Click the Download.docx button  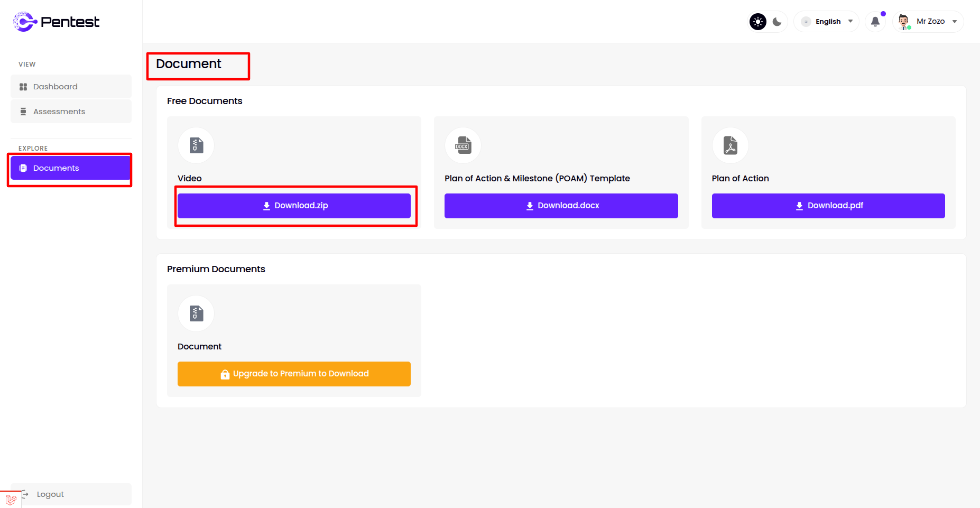pyautogui.click(x=561, y=206)
